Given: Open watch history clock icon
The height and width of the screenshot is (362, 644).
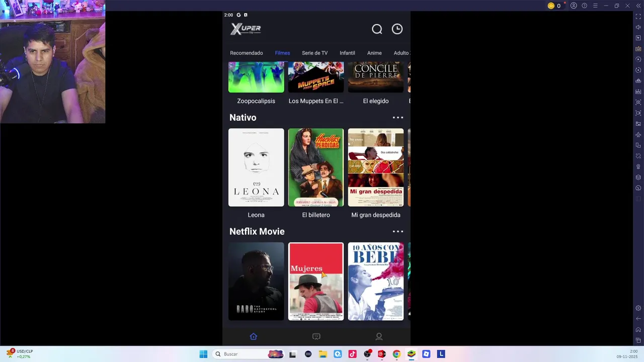Looking at the screenshot, I should click(x=397, y=29).
